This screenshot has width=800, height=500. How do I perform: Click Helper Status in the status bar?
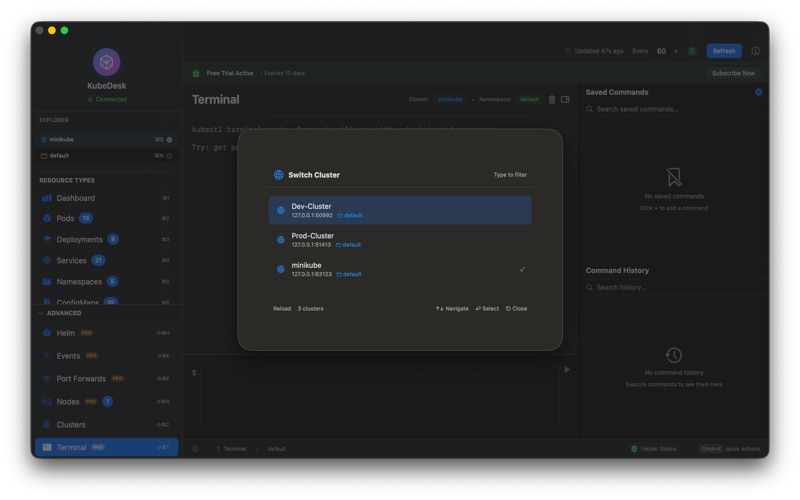[x=654, y=449]
